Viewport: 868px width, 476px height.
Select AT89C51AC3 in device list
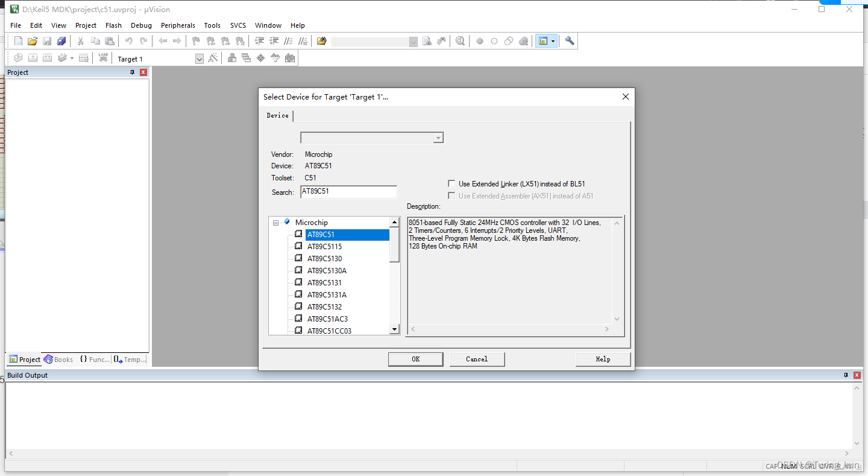click(x=327, y=319)
